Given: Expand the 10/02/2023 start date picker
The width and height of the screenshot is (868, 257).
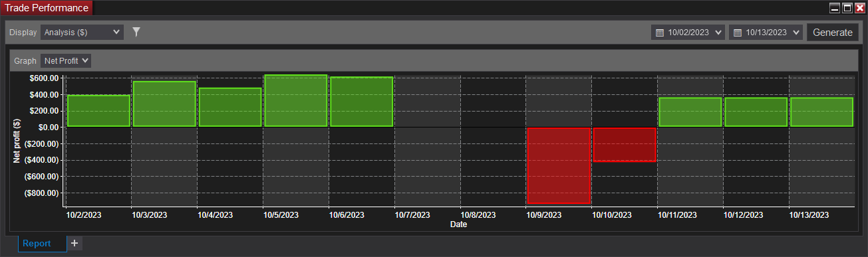Looking at the screenshot, I should 718,33.
